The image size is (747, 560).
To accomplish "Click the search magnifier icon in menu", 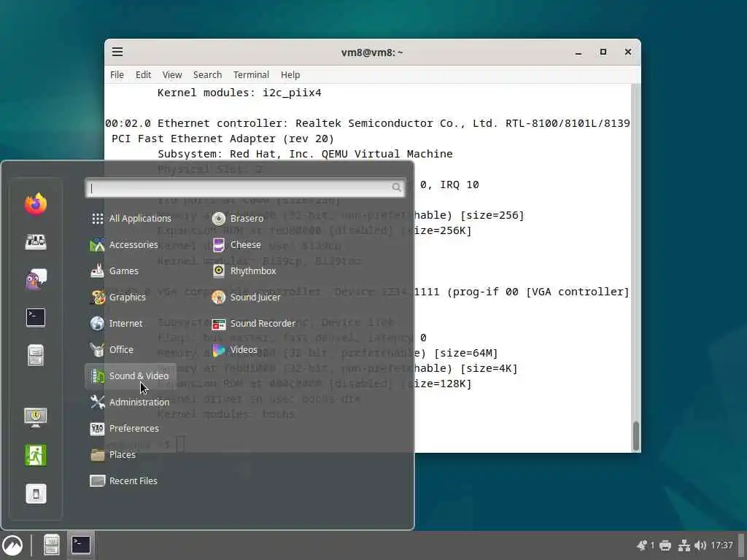I will coord(396,187).
